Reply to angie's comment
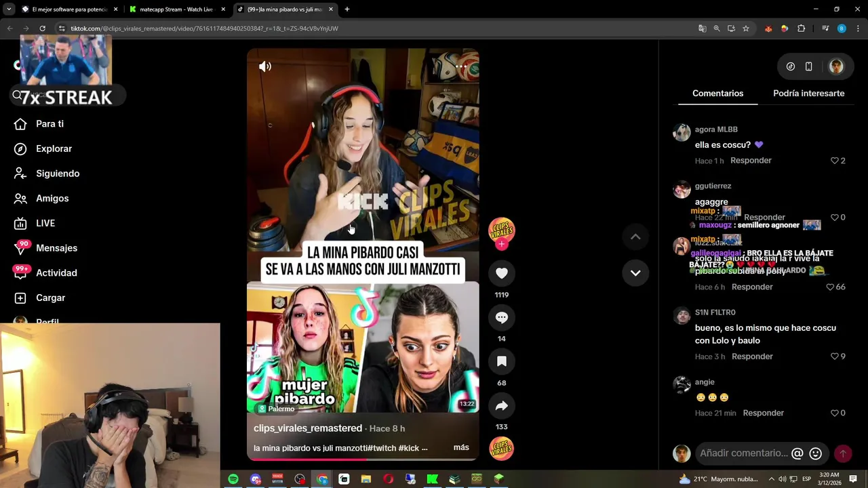 [763, 413]
